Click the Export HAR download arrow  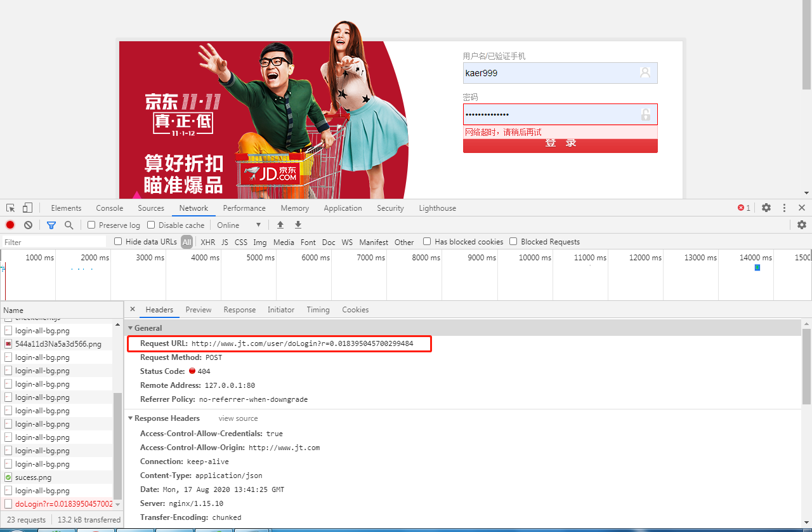298,225
